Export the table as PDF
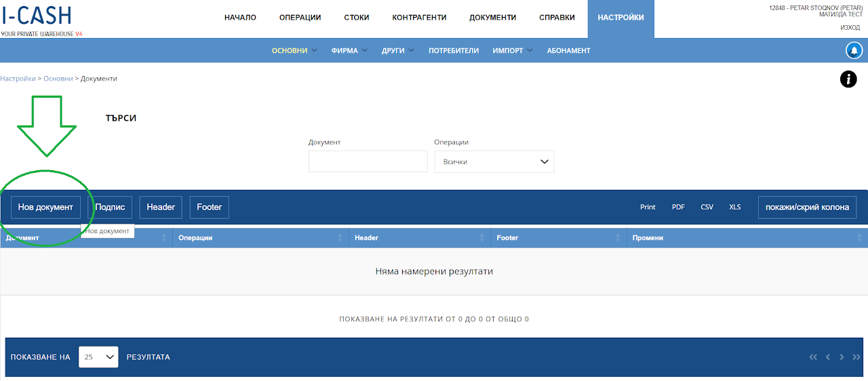This screenshot has width=868, height=381. point(678,207)
